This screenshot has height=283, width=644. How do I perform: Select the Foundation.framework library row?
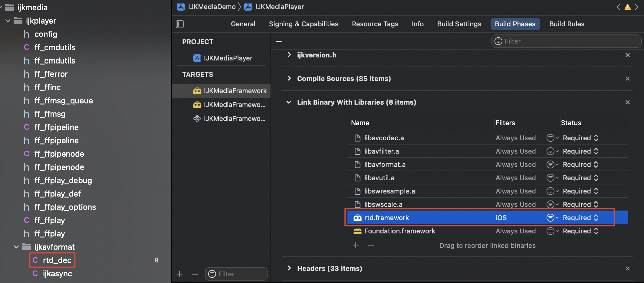click(x=488, y=231)
